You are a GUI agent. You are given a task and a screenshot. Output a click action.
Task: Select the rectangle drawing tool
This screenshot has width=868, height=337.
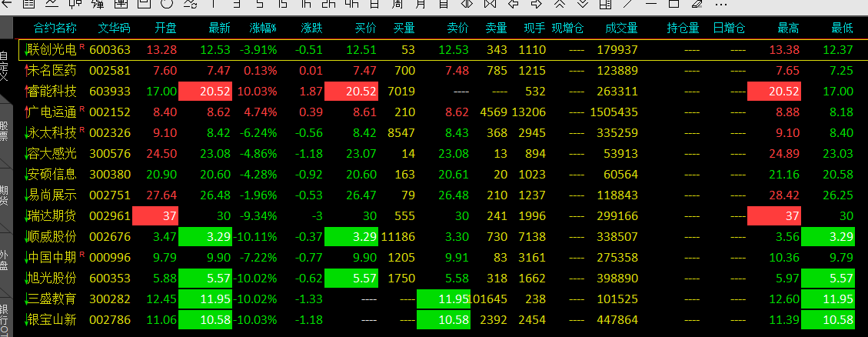[x=672, y=4]
